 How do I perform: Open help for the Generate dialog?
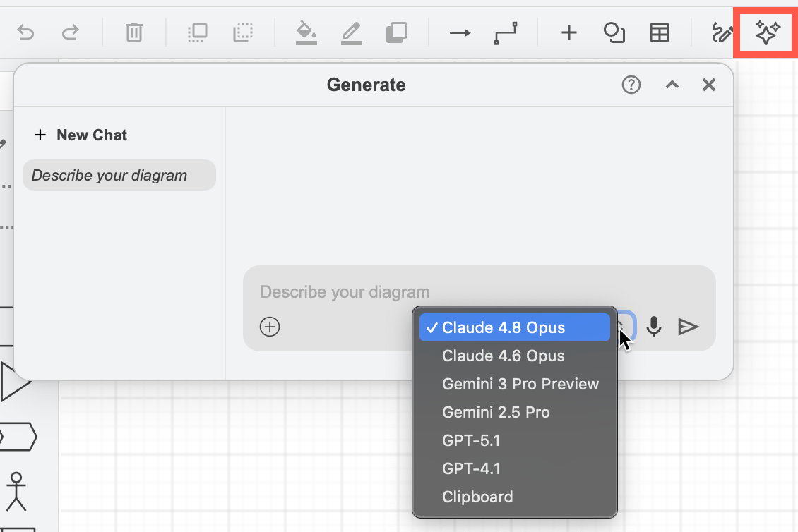pyautogui.click(x=631, y=85)
